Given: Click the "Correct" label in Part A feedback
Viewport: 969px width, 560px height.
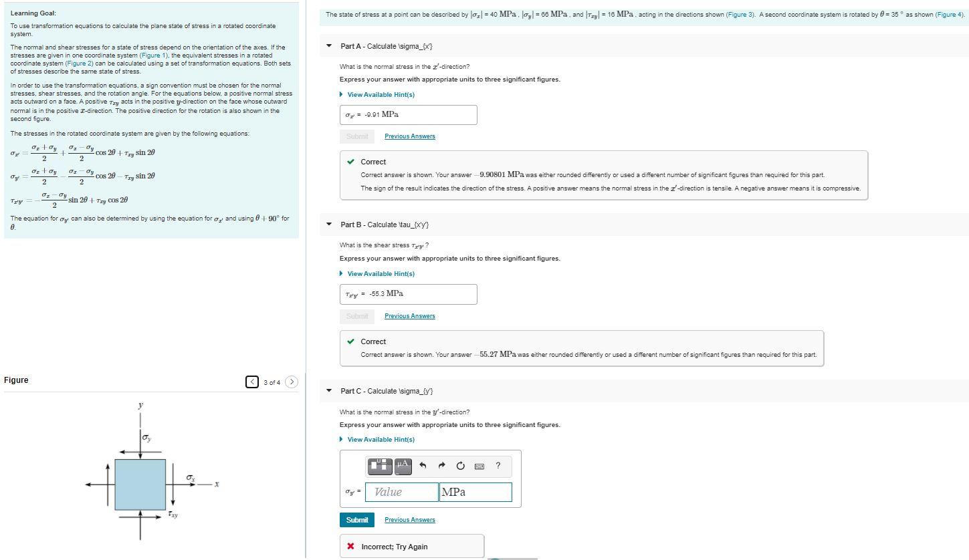Looking at the screenshot, I should [373, 162].
